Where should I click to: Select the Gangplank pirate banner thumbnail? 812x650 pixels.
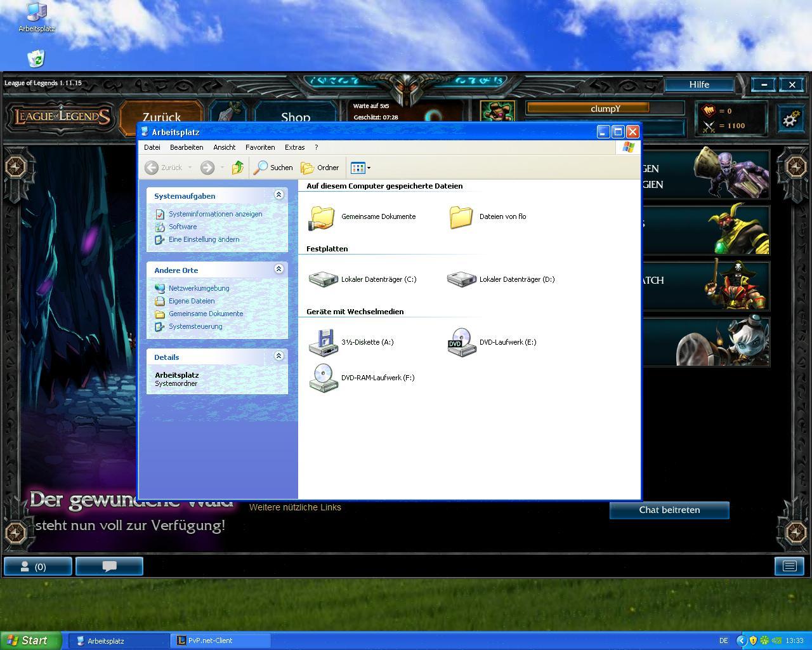point(737,284)
